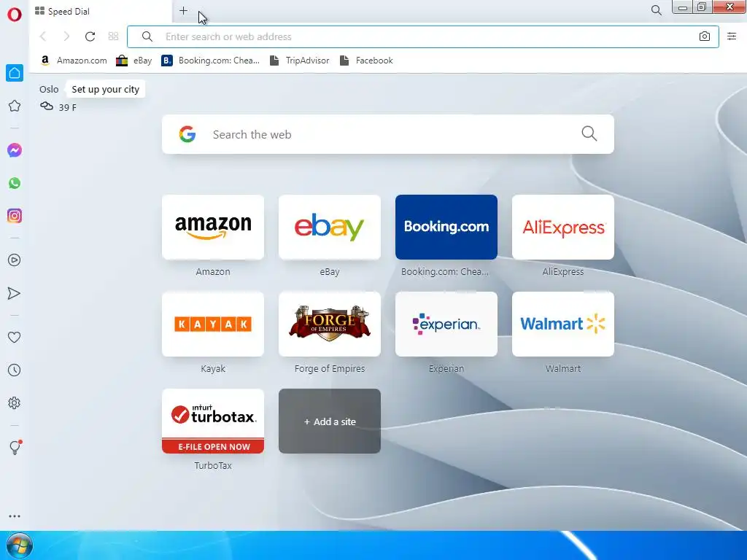Open Pinboards heart icon in sidebar
747x560 pixels.
pos(15,337)
